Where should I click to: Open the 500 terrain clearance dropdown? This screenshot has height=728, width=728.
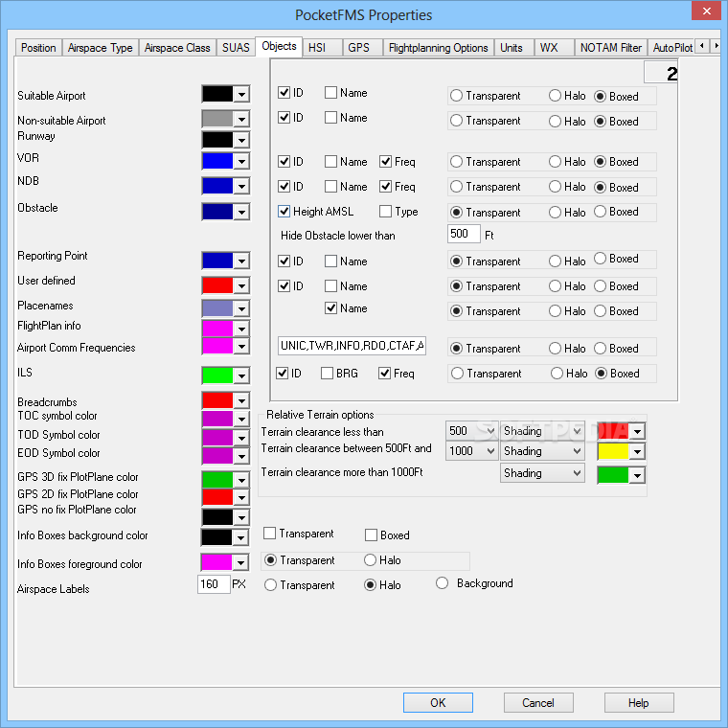pyautogui.click(x=471, y=431)
